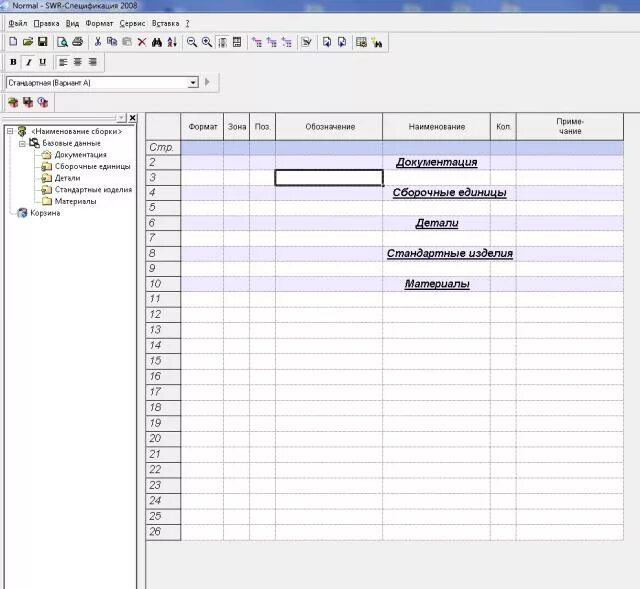The image size is (640, 589).
Task: Copy the selected cells
Action: 112,42
